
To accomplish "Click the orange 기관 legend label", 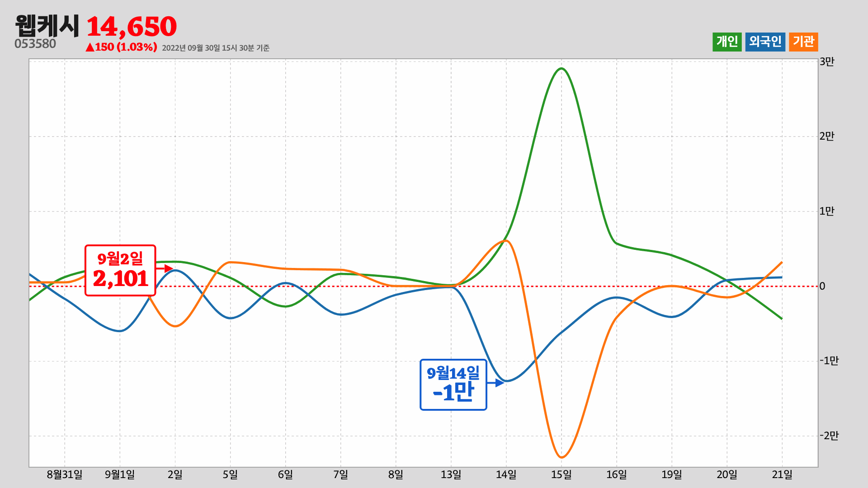I will point(803,42).
